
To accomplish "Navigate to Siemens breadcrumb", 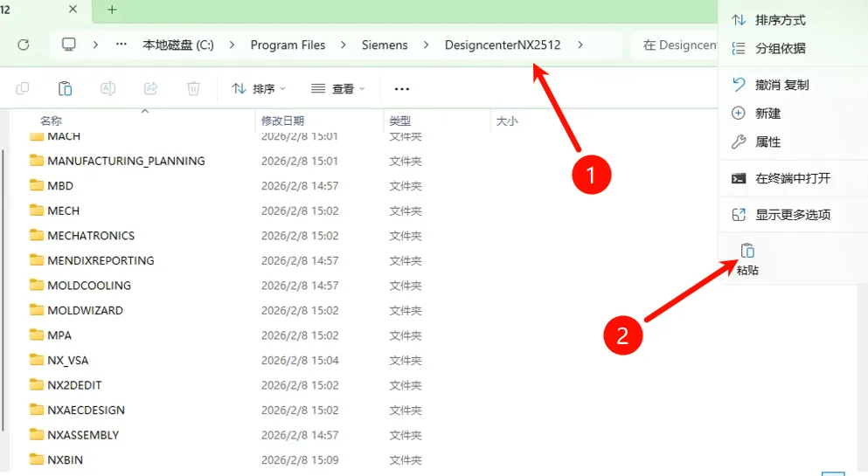I will (385, 45).
